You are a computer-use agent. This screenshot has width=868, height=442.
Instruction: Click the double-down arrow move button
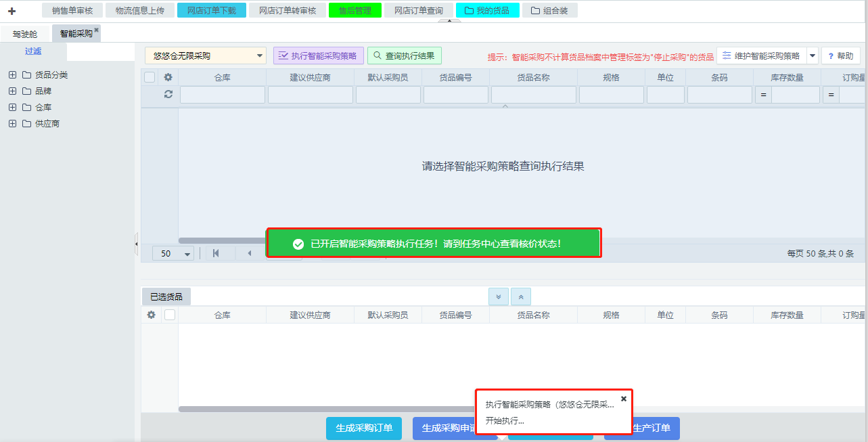tap(499, 296)
